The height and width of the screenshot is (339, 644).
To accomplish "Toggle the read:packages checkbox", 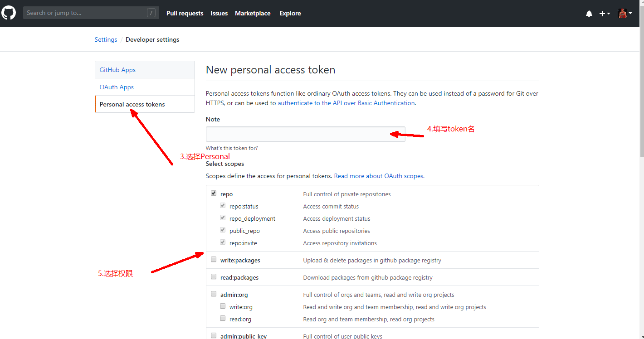I will (x=213, y=276).
